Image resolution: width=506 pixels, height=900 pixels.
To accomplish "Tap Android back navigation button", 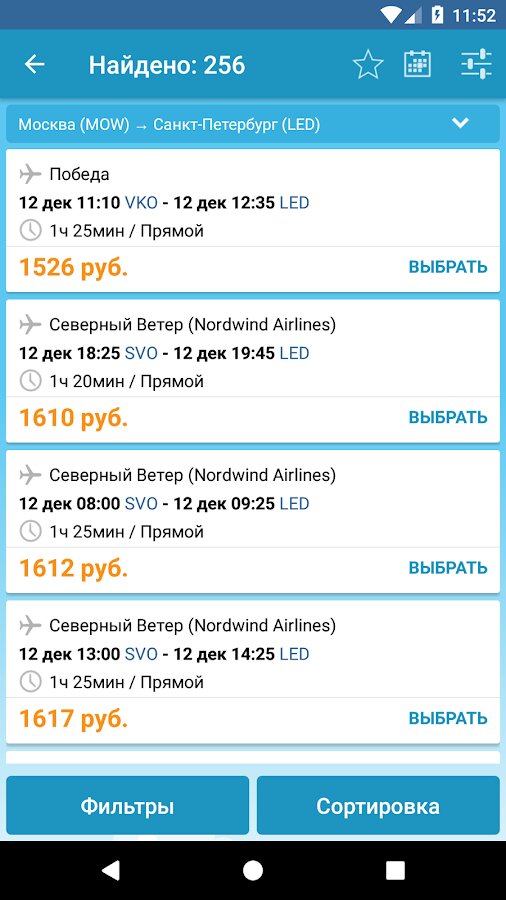I will tap(110, 870).
